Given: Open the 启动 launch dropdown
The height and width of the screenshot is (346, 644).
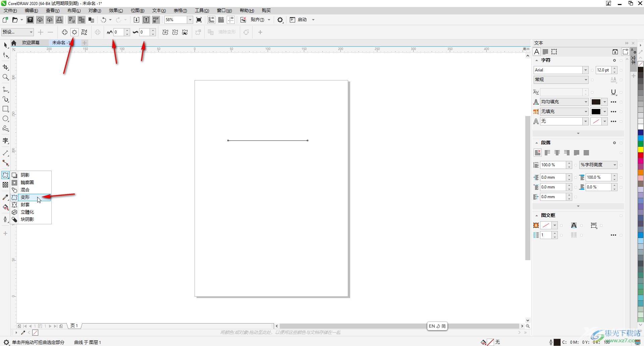Looking at the screenshot, I should coord(313,20).
